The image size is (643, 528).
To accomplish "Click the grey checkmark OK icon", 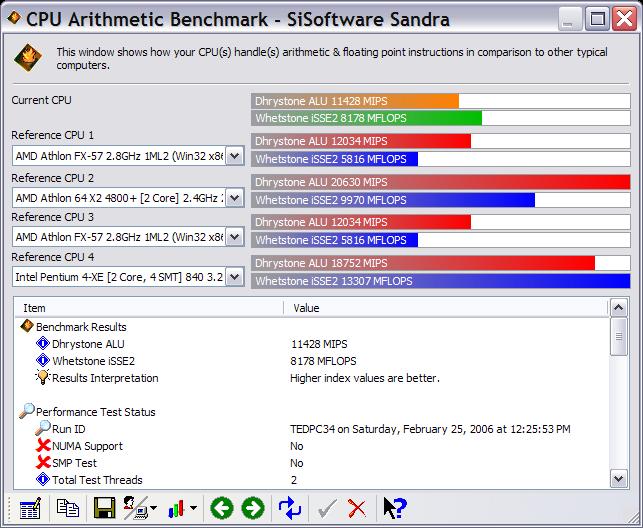I will pos(327,509).
